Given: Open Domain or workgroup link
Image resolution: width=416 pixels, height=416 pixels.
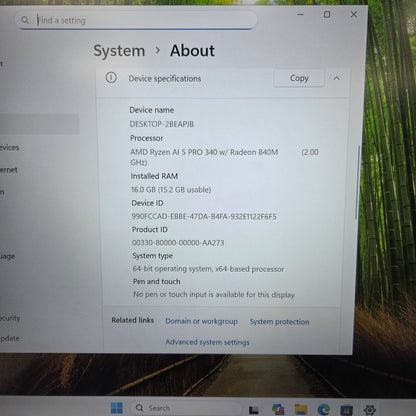Looking at the screenshot, I should [x=201, y=321].
